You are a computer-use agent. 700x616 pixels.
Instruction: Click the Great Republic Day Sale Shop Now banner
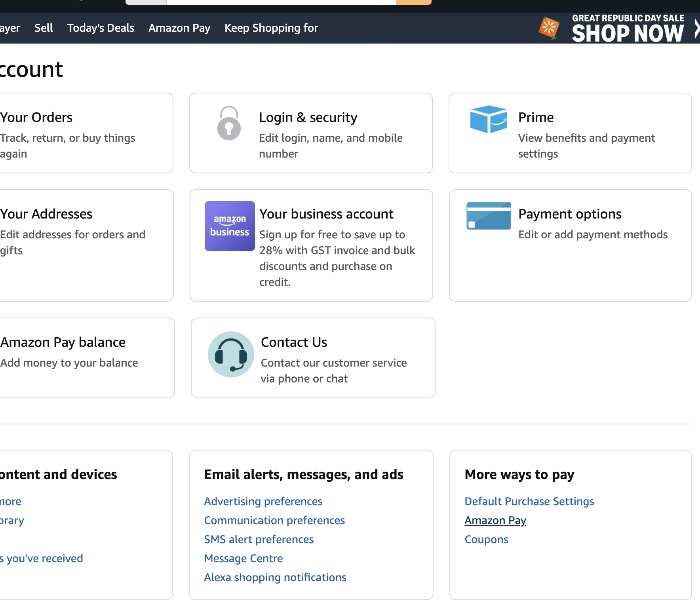pyautogui.click(x=628, y=29)
